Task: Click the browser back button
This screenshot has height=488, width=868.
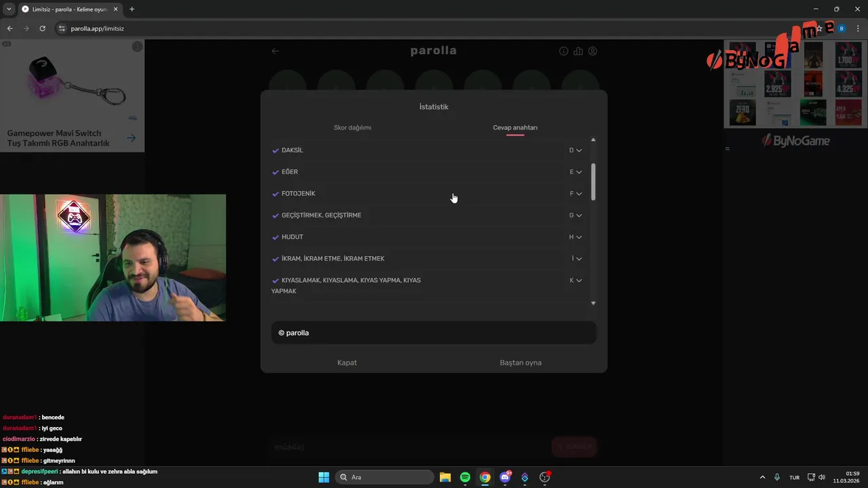Action: [9, 28]
